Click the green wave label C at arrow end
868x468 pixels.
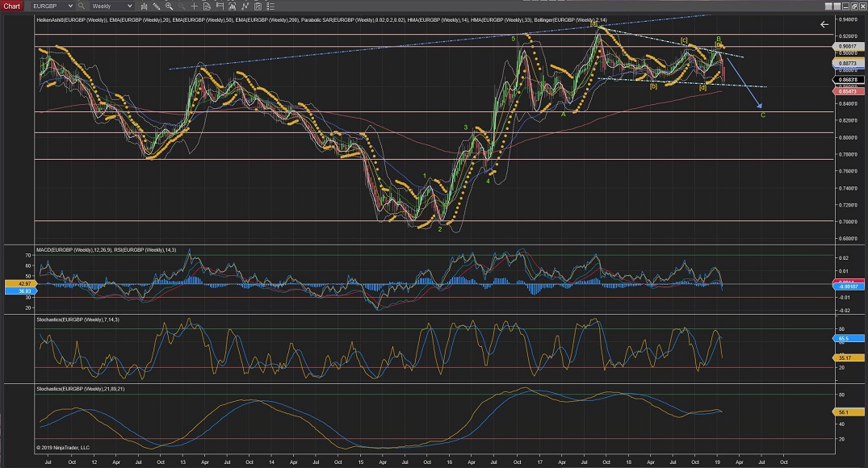coord(763,115)
